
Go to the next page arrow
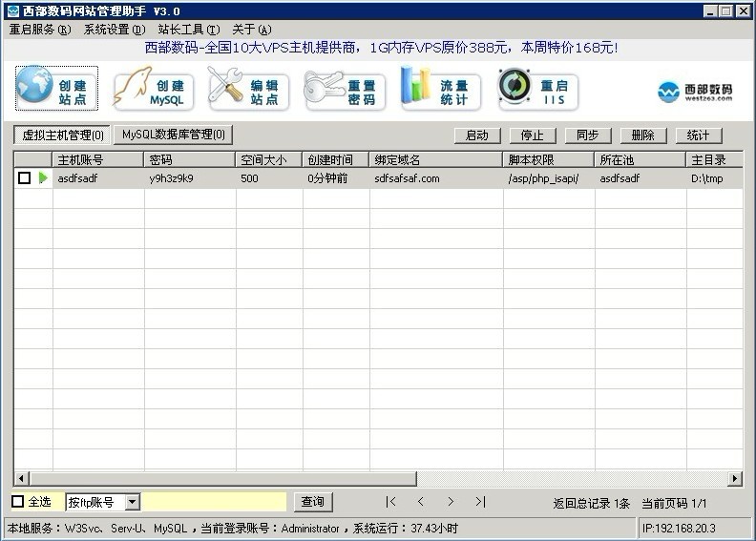[x=451, y=502]
